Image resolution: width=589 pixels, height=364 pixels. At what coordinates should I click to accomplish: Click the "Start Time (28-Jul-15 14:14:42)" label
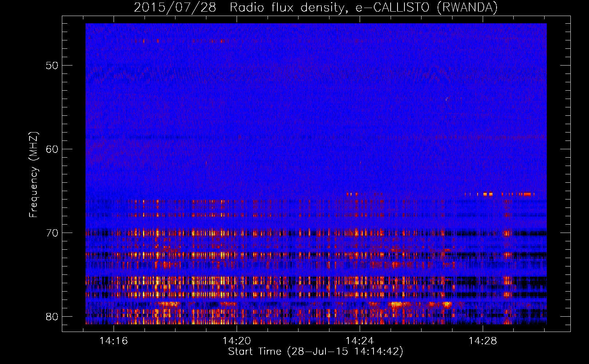(x=316, y=352)
